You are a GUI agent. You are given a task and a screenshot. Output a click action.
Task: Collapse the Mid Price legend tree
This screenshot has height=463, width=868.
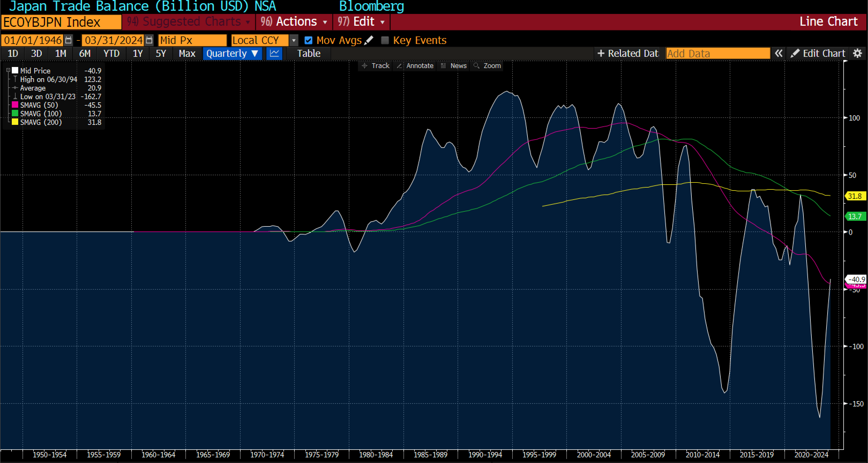(x=8, y=70)
